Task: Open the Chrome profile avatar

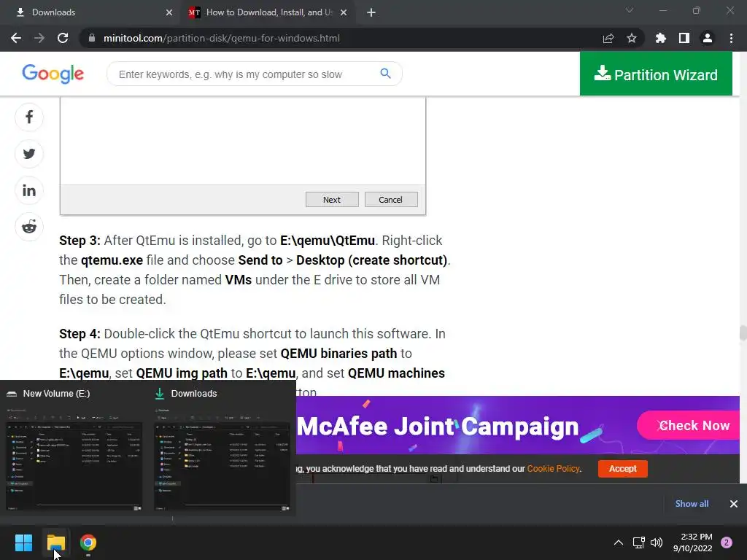Action: [708, 38]
